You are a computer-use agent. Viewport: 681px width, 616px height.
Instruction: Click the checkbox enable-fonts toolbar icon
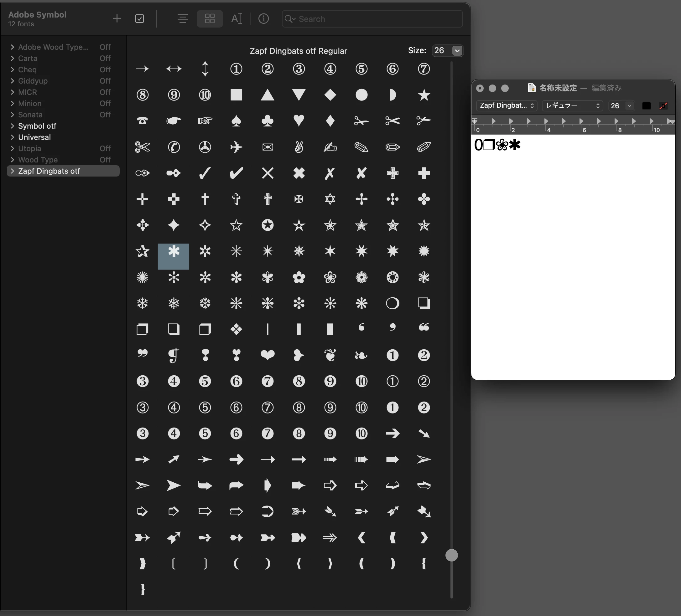tap(139, 18)
